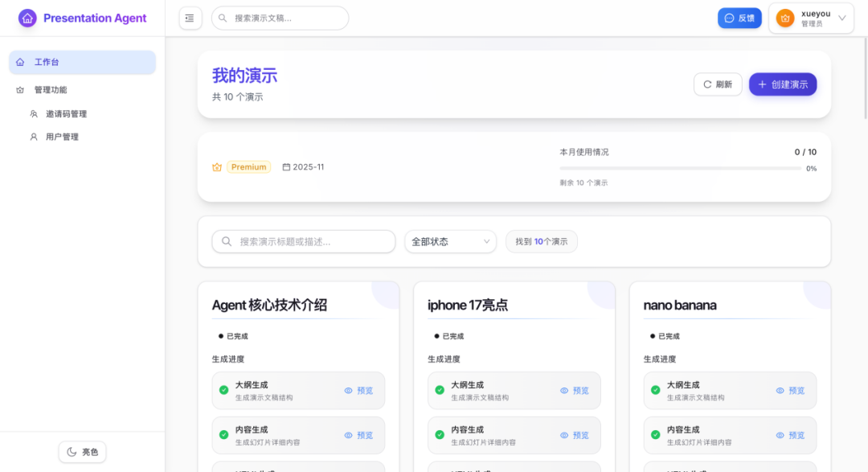Viewport: 868px width, 472px height.
Task: Preview 内容生成 of iphone 17亮点
Action: coord(575,436)
